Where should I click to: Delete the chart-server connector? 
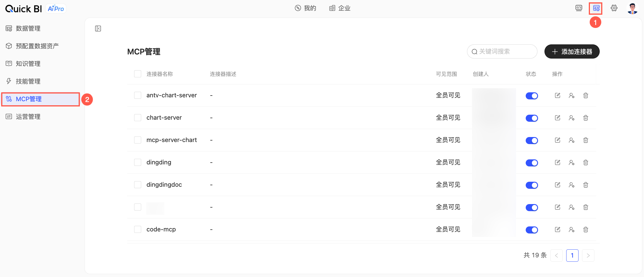pyautogui.click(x=586, y=118)
